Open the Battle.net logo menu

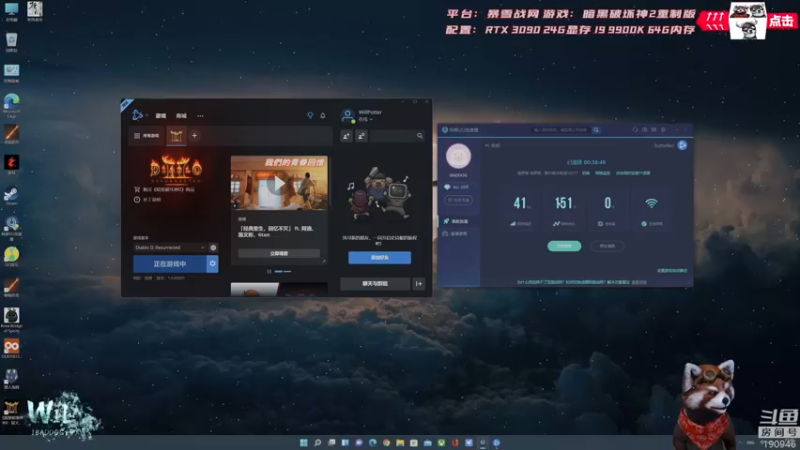138,115
